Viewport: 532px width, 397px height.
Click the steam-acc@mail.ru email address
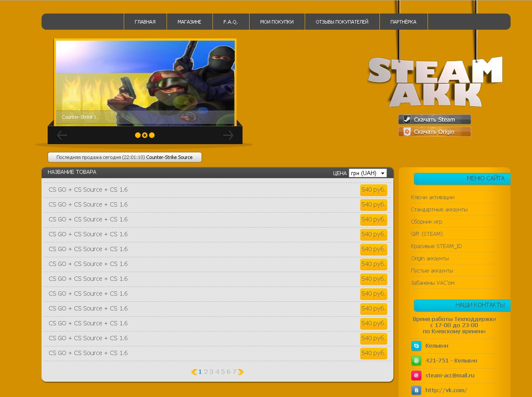click(x=450, y=376)
